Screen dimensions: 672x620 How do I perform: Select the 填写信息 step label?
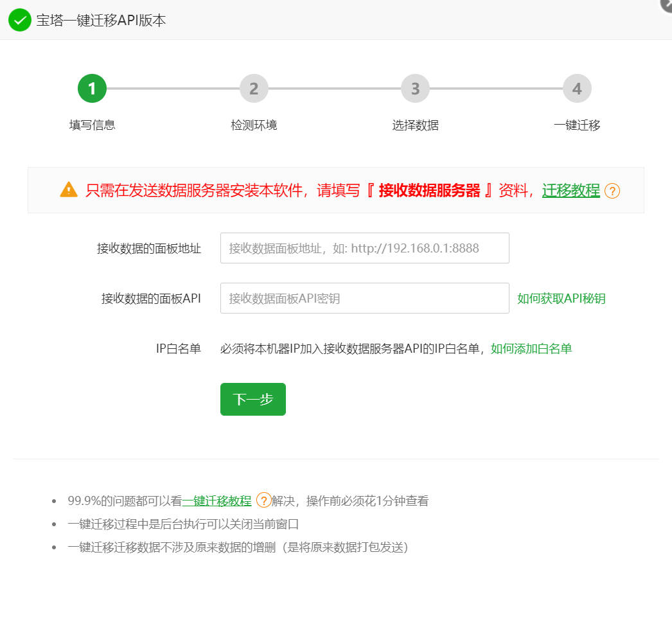tap(92, 125)
